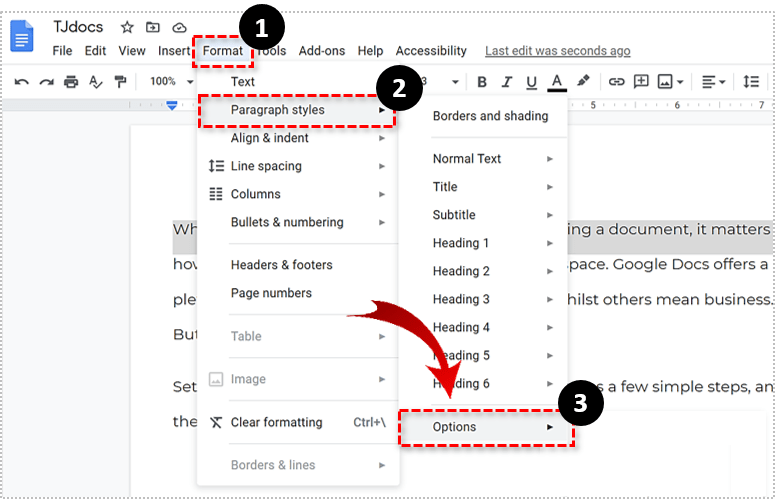The width and height of the screenshot is (775, 499).
Task: Toggle Italic formatting
Action: [x=507, y=82]
